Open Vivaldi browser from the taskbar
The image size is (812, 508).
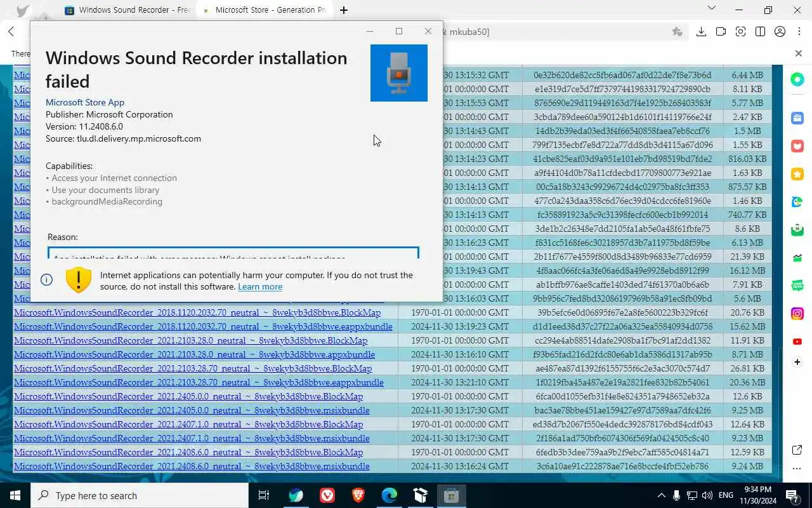click(327, 495)
